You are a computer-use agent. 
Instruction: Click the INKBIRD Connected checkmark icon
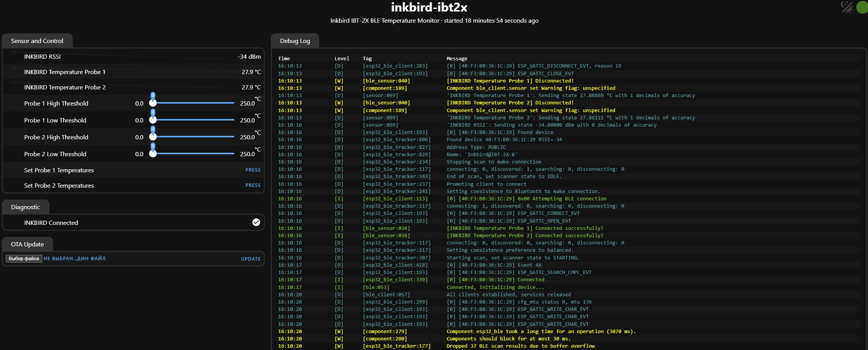pyautogui.click(x=256, y=222)
